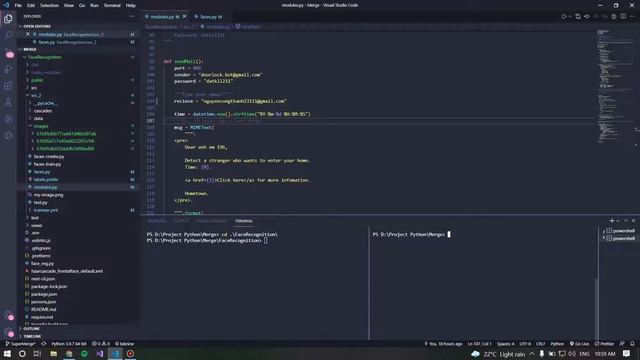The height and width of the screenshot is (360, 640).
Task: Click the Prettier status bar item
Action: pyautogui.click(x=604, y=344)
